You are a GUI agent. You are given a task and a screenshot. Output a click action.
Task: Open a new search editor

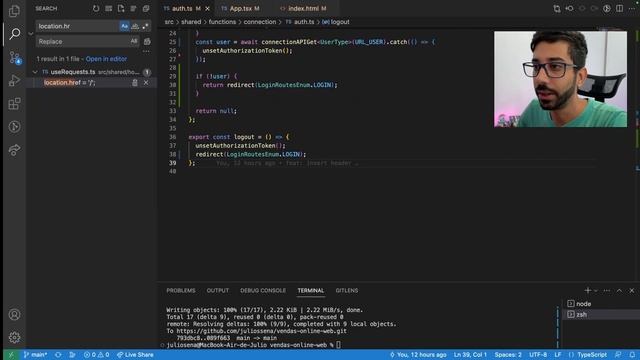point(121,9)
